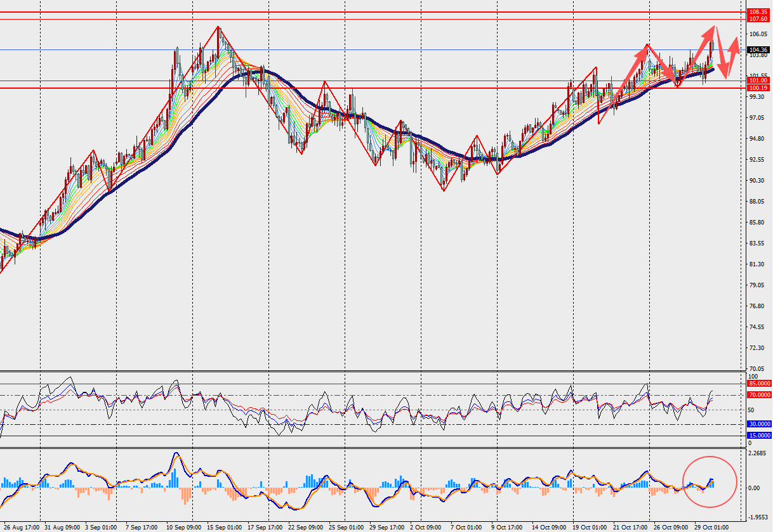Click the 19 Oct 01:00 time label
The height and width of the screenshot is (532, 773).
coord(590,527)
